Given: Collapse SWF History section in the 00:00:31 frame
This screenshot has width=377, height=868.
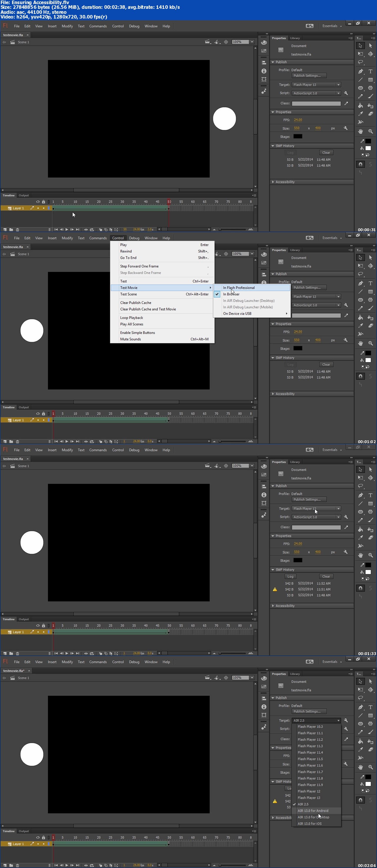Looking at the screenshot, I should [273, 146].
